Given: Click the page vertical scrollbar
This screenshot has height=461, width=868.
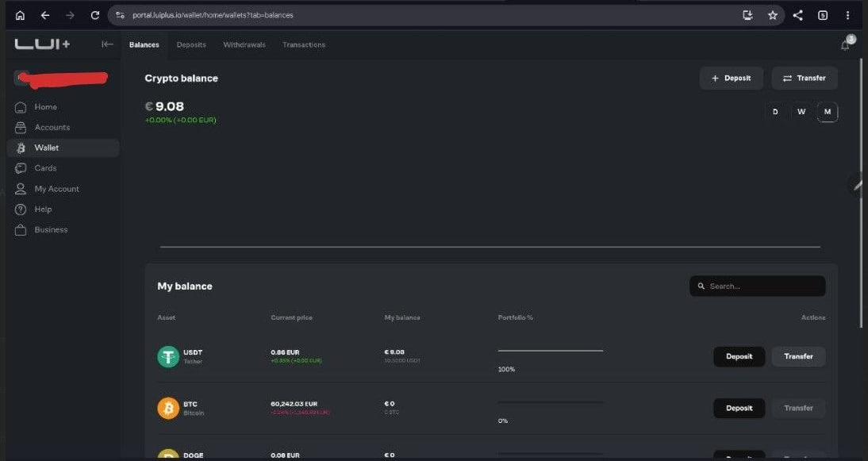Looking at the screenshot, I should (x=862, y=193).
